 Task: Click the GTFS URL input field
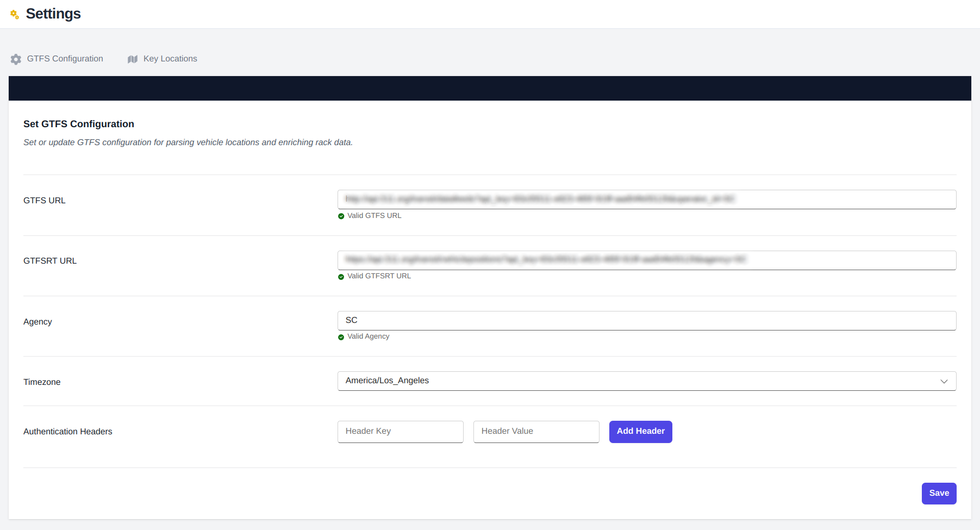(647, 199)
